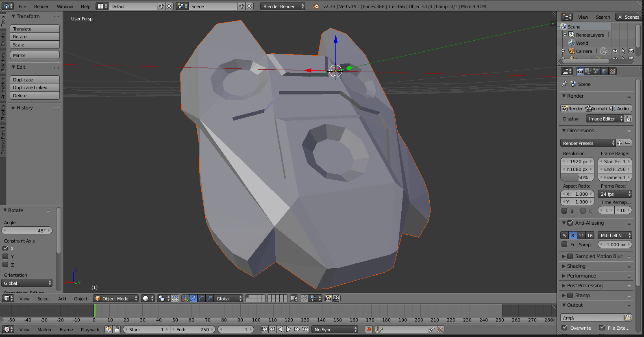
Task: Click the keying set key icon
Action: (x=380, y=329)
